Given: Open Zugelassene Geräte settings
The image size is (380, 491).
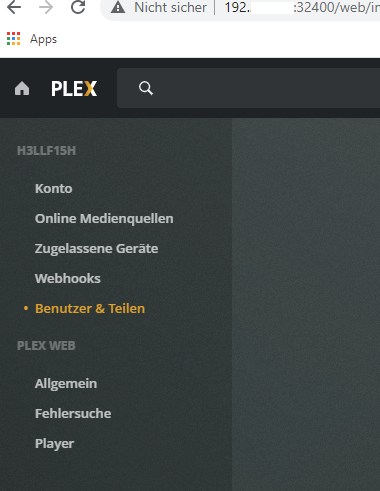Looking at the screenshot, I should (96, 249).
